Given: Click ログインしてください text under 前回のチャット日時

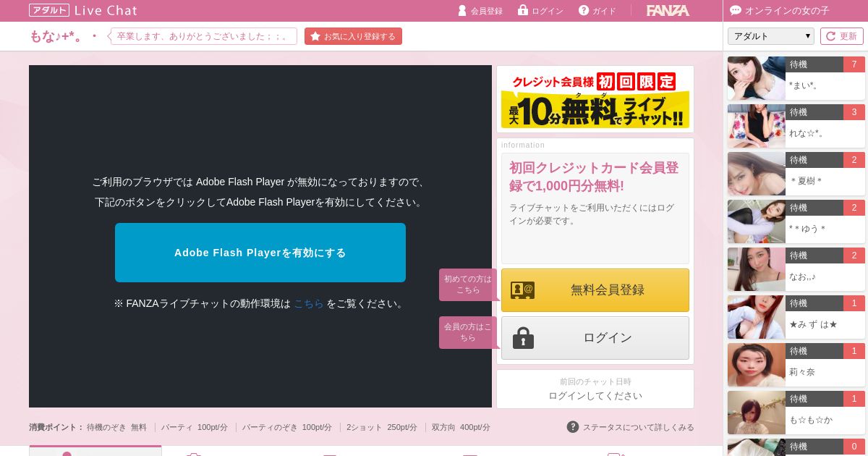Looking at the screenshot, I should (595, 396).
